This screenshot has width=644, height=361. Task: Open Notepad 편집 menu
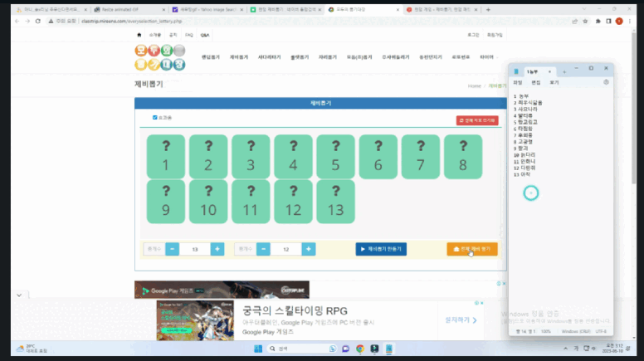pyautogui.click(x=536, y=82)
